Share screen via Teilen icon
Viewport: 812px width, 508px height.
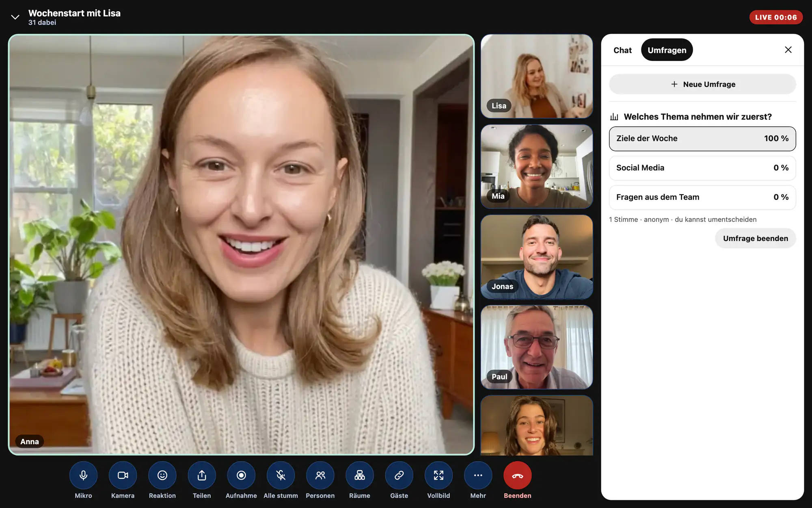point(202,475)
